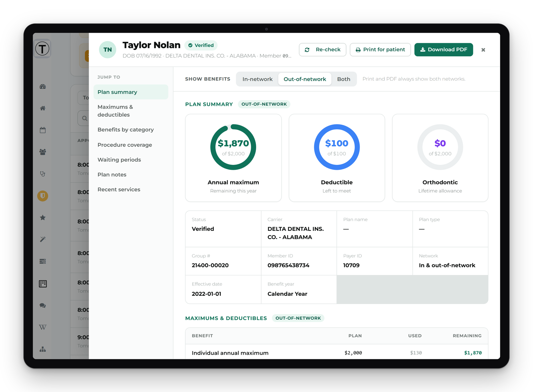Open the stacked list icon in sidebar
The height and width of the screenshot is (392, 533).
[43, 261]
